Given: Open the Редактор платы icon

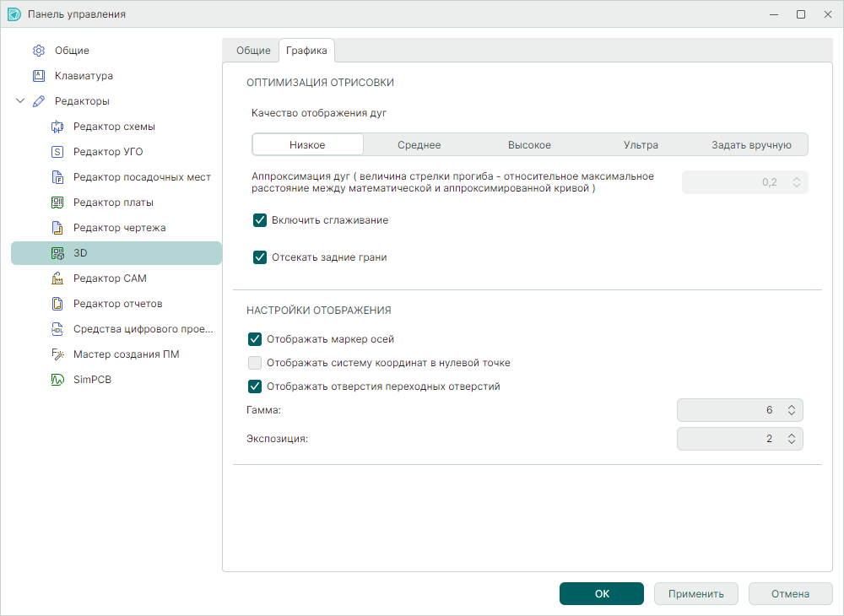Looking at the screenshot, I should [x=57, y=203].
